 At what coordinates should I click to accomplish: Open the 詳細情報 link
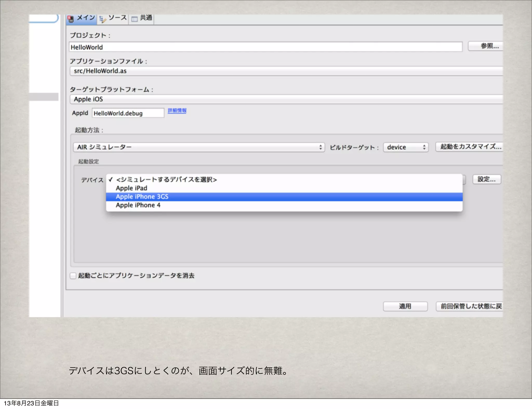point(177,111)
